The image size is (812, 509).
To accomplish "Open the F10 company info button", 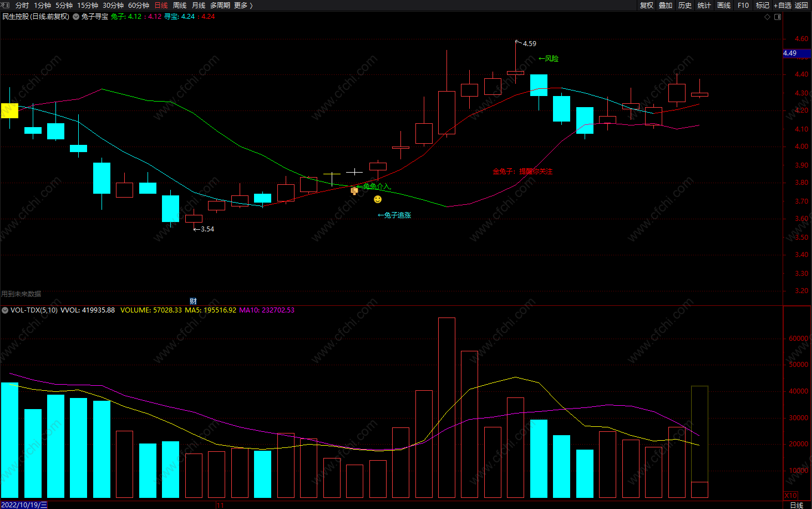I will point(743,5).
